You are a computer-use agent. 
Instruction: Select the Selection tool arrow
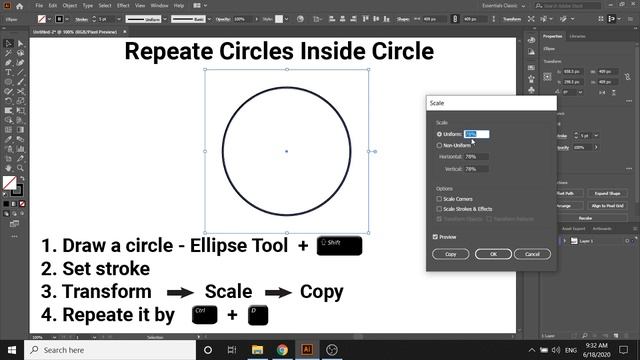pyautogui.click(x=8, y=43)
